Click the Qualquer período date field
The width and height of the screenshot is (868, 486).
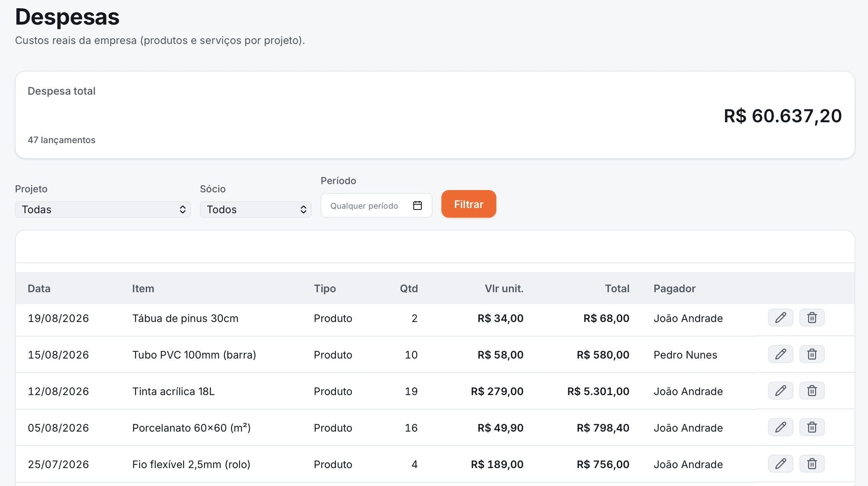click(377, 206)
